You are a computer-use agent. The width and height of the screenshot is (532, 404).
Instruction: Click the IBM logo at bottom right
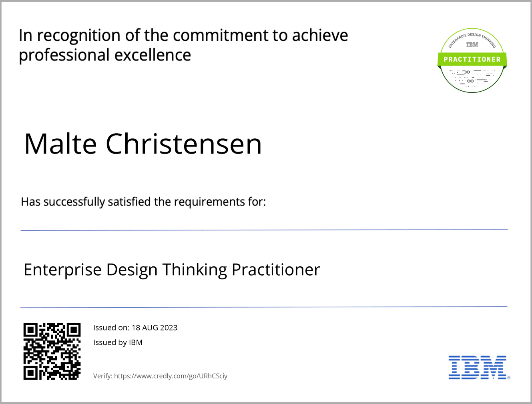479,368
